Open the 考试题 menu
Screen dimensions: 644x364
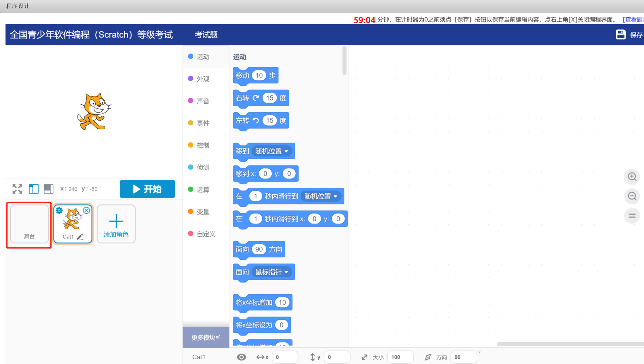[x=206, y=35]
